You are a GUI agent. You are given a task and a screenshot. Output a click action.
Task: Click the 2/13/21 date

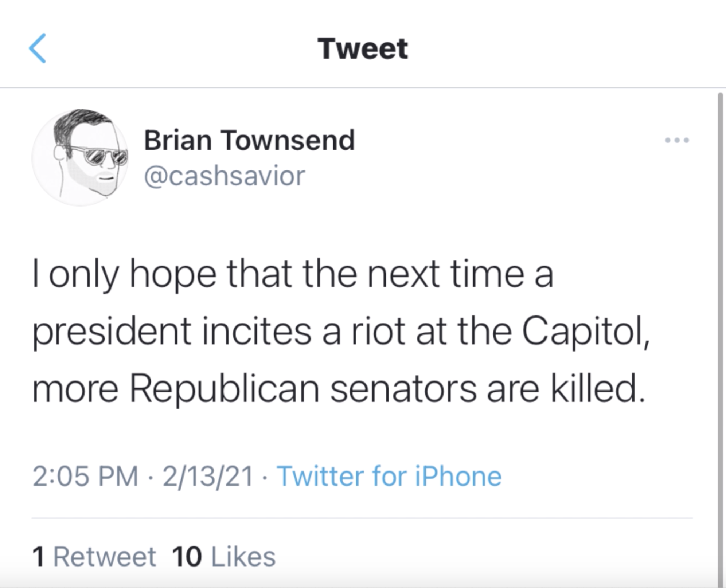[208, 476]
